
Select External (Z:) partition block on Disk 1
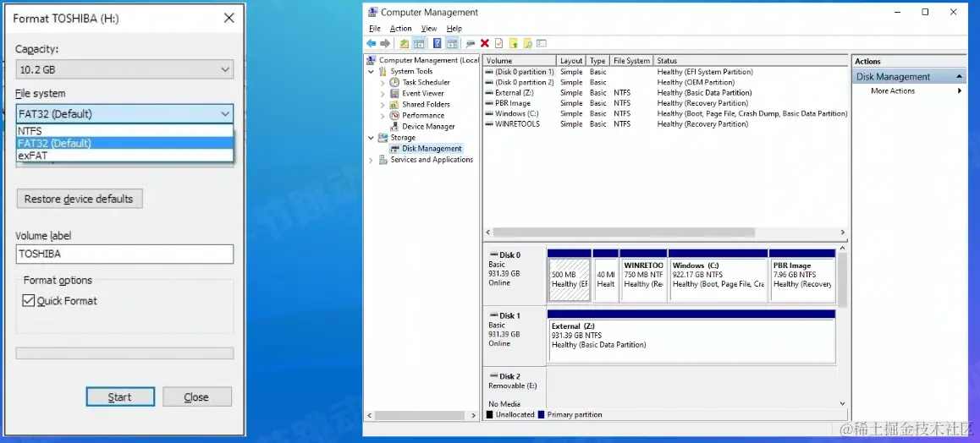691,336
